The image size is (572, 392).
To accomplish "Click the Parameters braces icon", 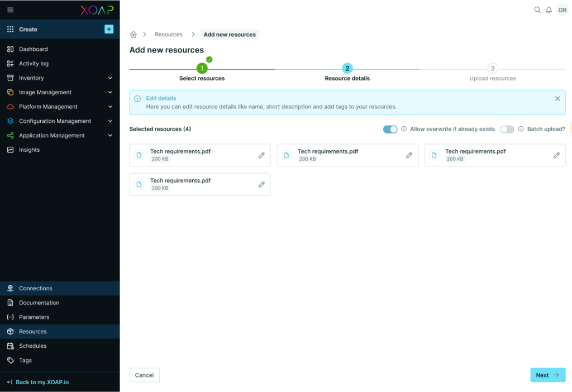I will 10,317.
